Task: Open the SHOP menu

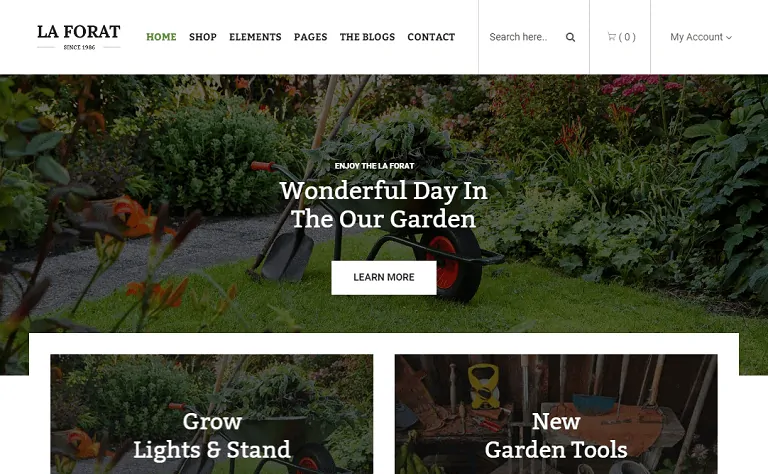Action: (203, 37)
